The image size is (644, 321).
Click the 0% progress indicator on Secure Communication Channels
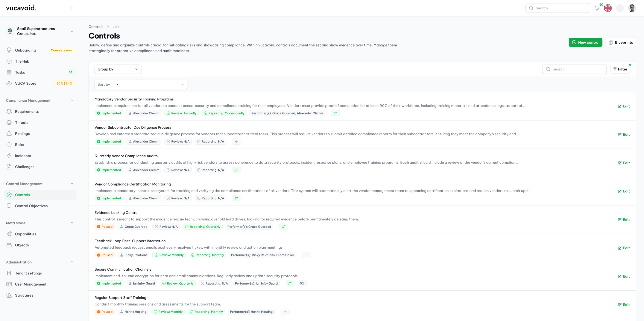point(302,283)
